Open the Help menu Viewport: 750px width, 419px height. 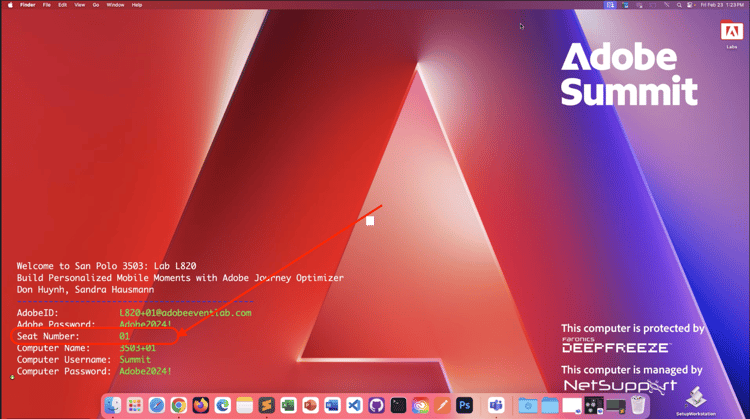pos(137,5)
